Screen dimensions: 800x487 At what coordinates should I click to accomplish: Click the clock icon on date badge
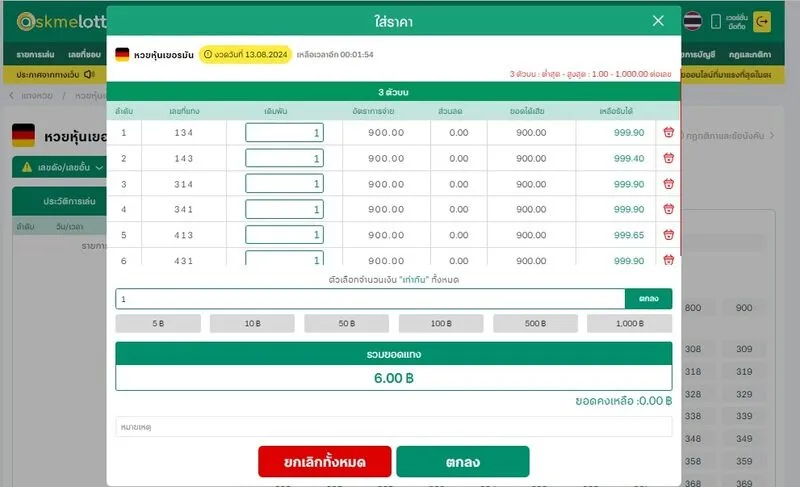point(208,54)
